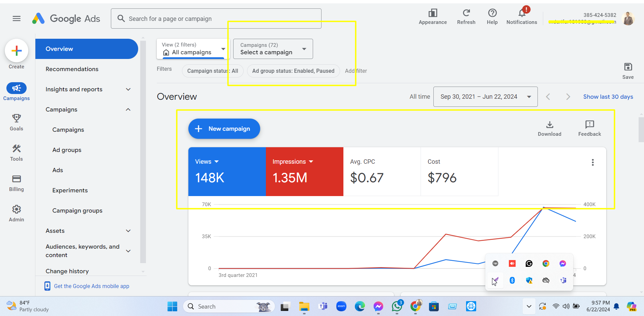Refresh the Google Ads data
The image size is (644, 316).
(466, 17)
